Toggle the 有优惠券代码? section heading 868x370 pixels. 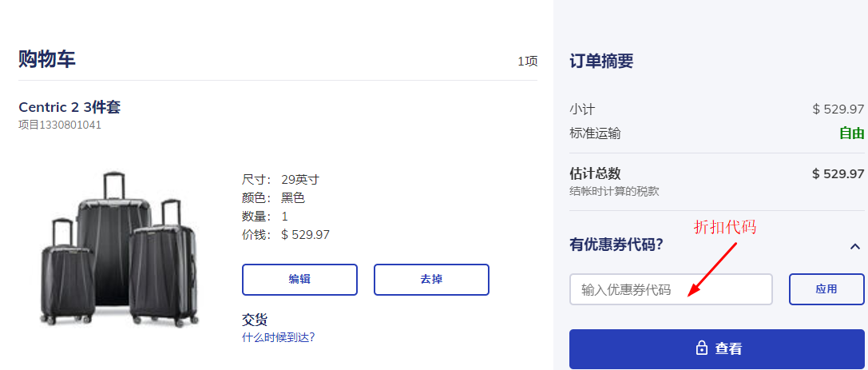click(x=616, y=245)
